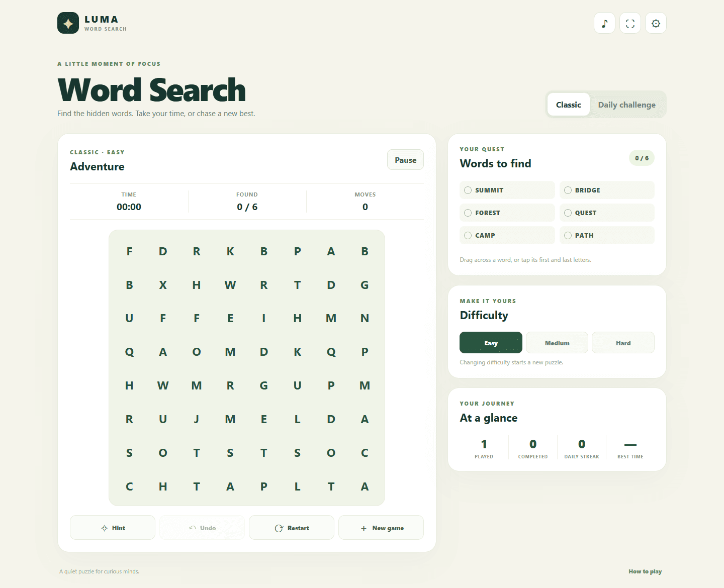The width and height of the screenshot is (724, 588).
Task: Pick the QUEST word entry
Action: [x=607, y=213]
